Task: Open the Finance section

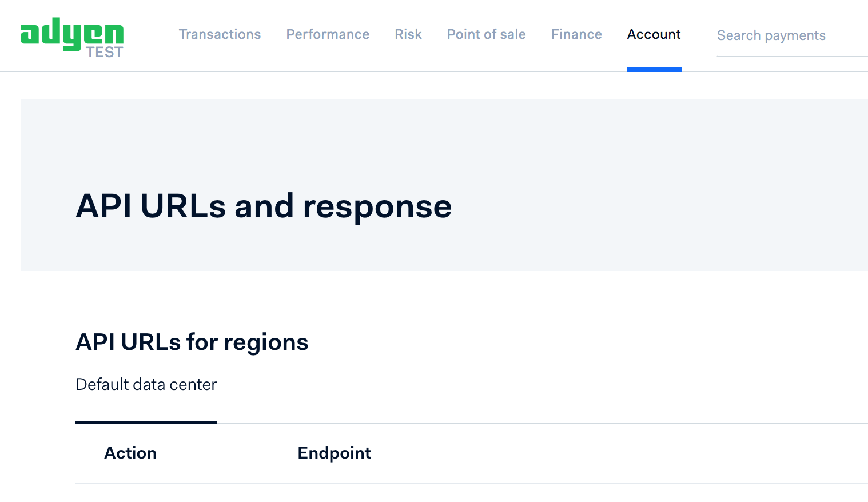Action: click(576, 34)
